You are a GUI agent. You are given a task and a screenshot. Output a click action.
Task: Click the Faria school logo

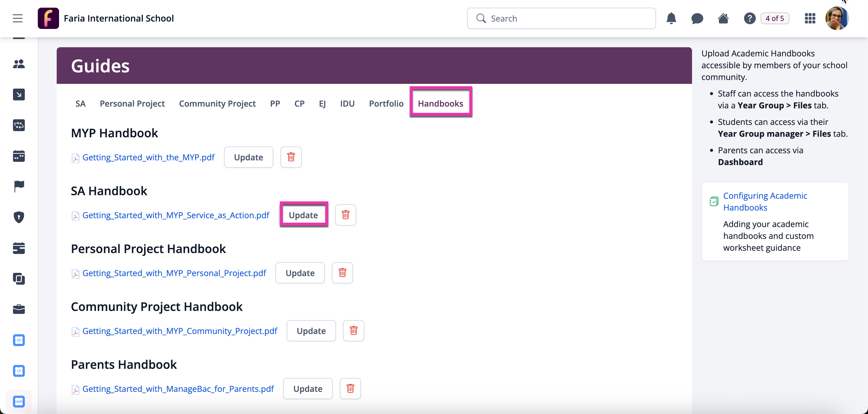(x=48, y=18)
